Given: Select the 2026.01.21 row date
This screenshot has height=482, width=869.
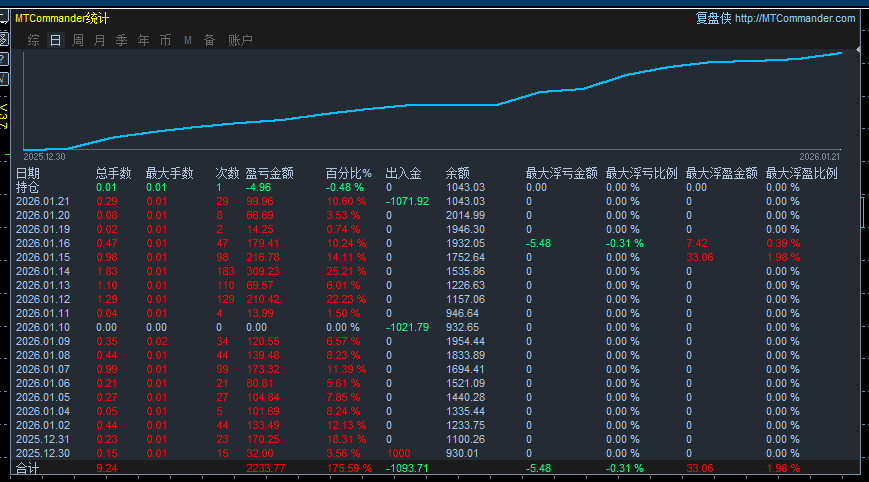Looking at the screenshot, I should point(43,201).
